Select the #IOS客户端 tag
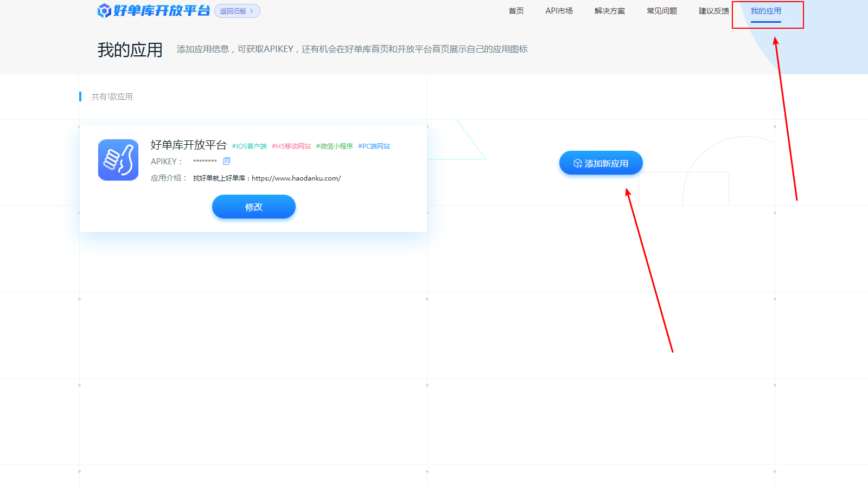 [249, 146]
